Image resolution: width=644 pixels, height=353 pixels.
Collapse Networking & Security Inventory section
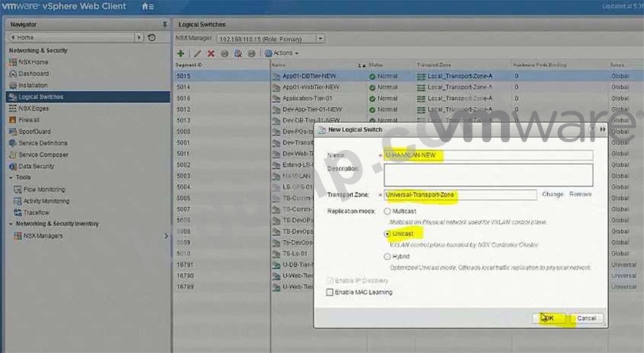11,224
